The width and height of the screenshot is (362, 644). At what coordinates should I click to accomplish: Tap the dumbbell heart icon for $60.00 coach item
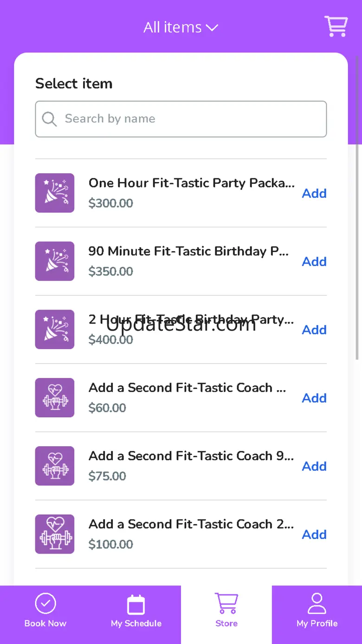[55, 397]
